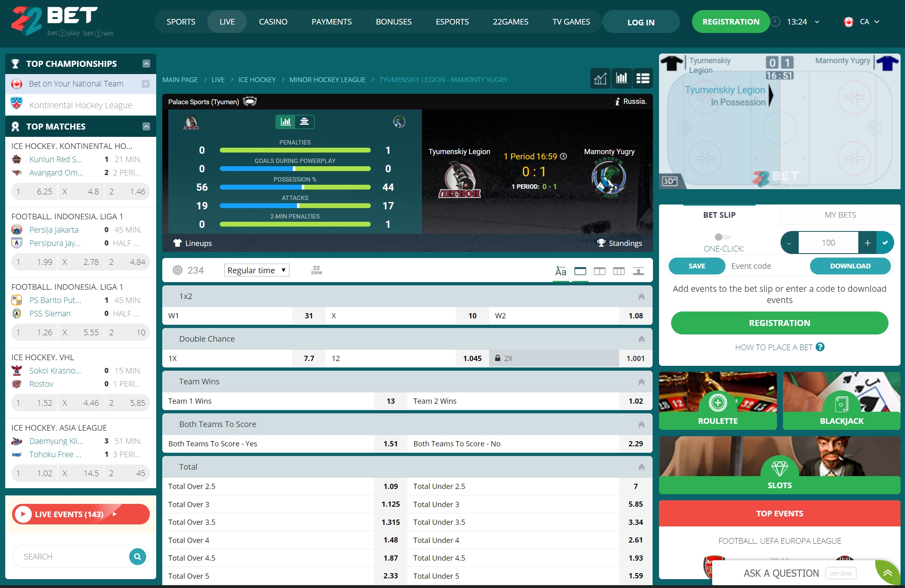Image resolution: width=905 pixels, height=588 pixels.
Task: Select the bar statistics tab icon
Action: [x=285, y=122]
